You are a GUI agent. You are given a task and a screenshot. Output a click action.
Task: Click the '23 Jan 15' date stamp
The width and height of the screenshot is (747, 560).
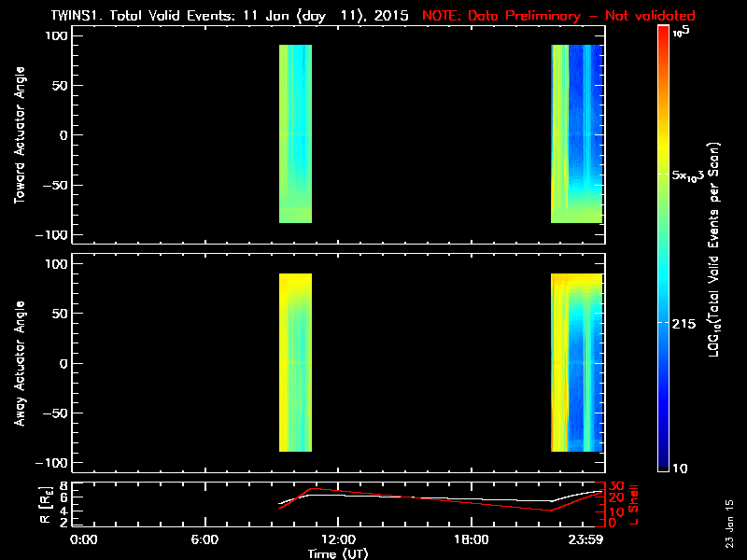pyautogui.click(x=729, y=524)
